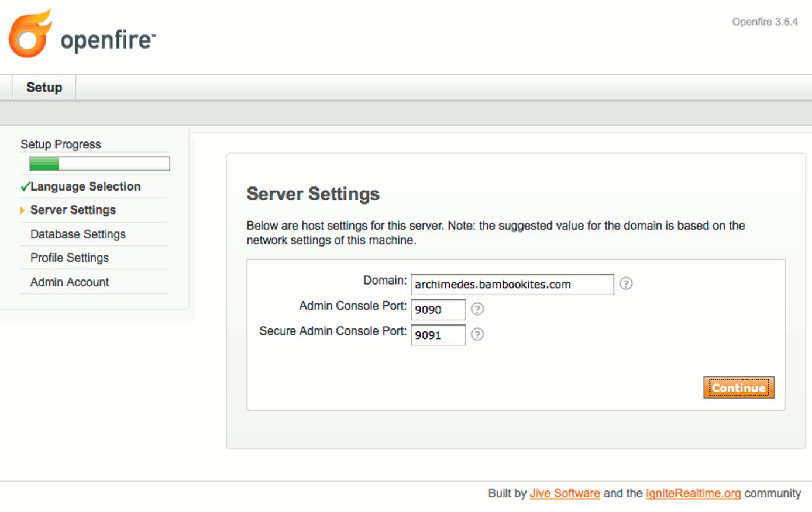Open Admin Account step in sidebar

69,282
